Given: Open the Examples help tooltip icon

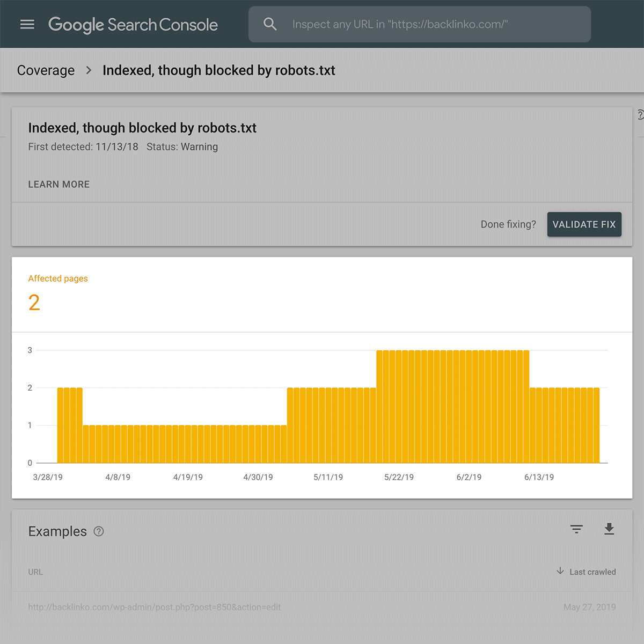Looking at the screenshot, I should coord(99,531).
